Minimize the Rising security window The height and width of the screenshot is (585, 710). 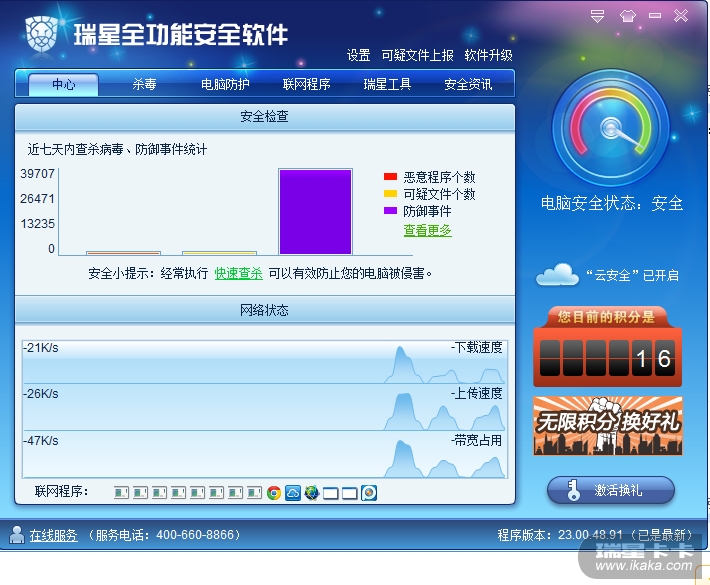(x=655, y=16)
